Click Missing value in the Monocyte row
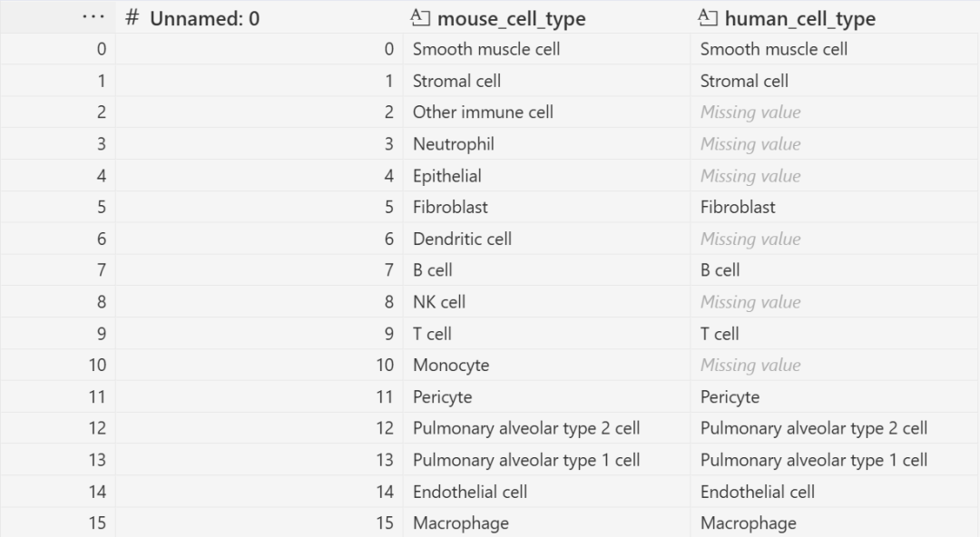This screenshot has height=537, width=980. [x=750, y=366]
